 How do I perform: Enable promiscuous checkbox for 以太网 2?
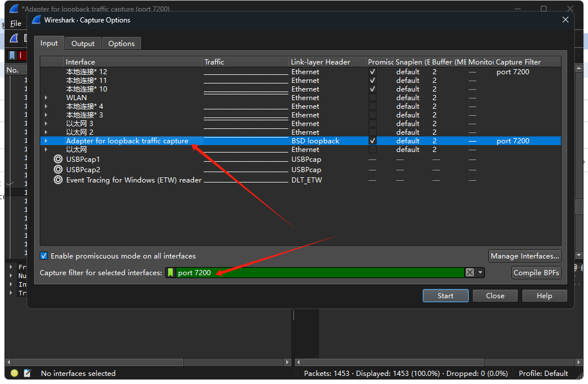coord(373,132)
